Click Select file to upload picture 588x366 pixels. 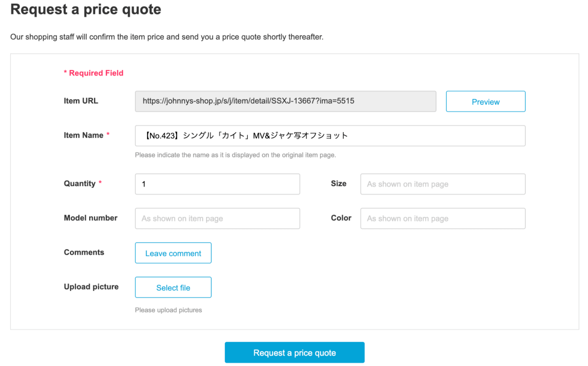(173, 287)
